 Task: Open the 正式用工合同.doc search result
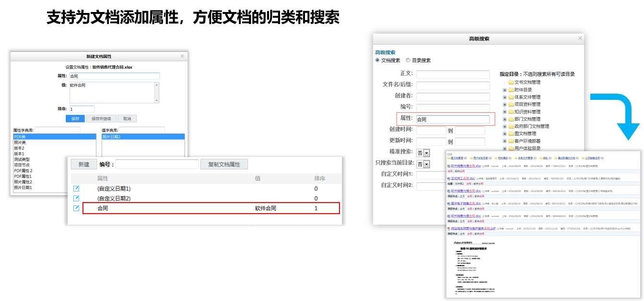tap(463, 179)
